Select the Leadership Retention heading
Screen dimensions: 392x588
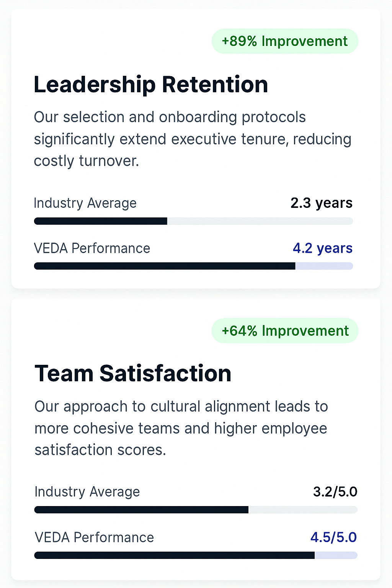pos(151,85)
